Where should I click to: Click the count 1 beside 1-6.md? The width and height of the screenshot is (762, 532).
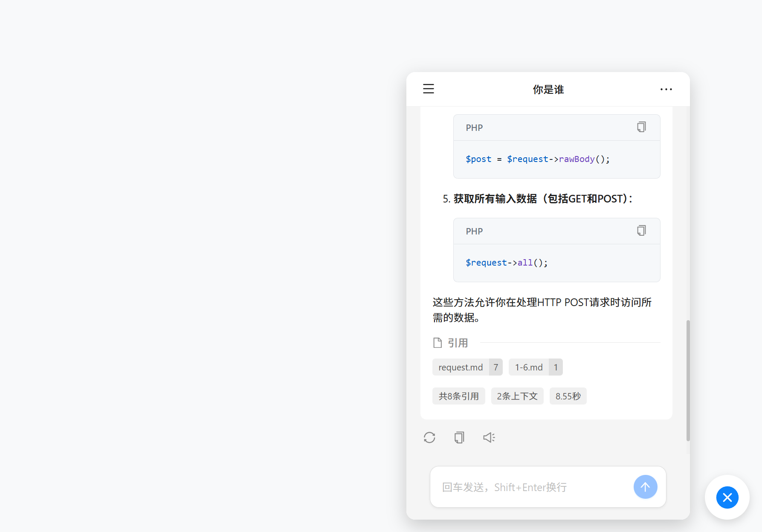[x=556, y=367]
